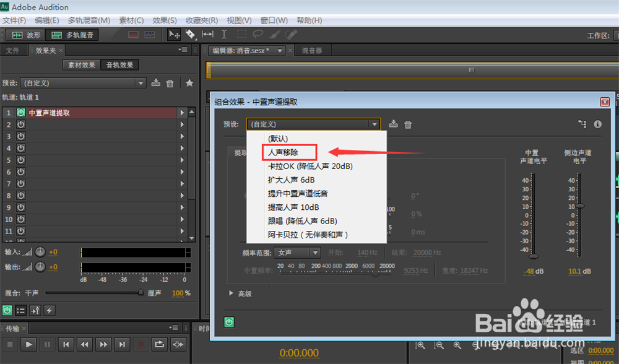Image resolution: width=619 pixels, height=364 pixels.
Task: Select the Time Selection tool
Action: tap(224, 35)
